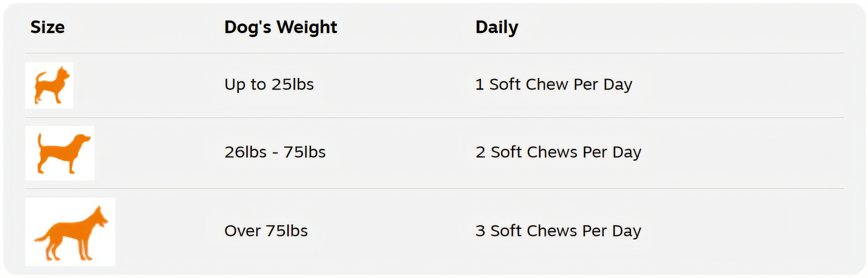Click the small orange dog icon

pos(49,86)
